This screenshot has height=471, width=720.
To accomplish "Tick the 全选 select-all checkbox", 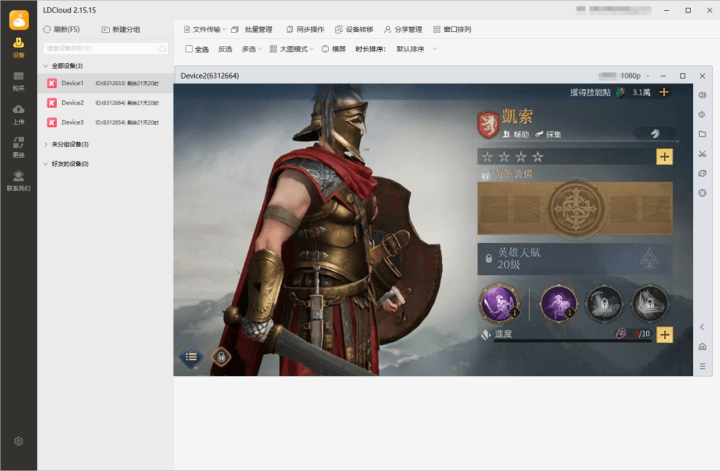I will tap(189, 49).
